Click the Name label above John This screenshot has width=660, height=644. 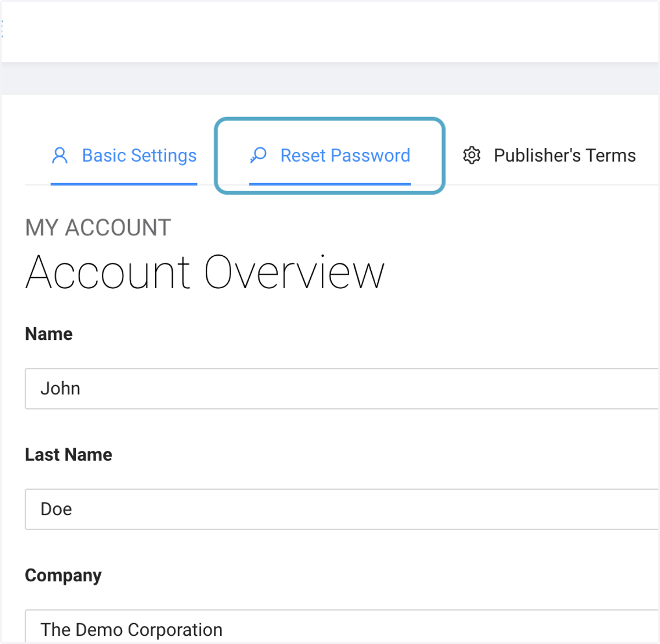click(49, 334)
